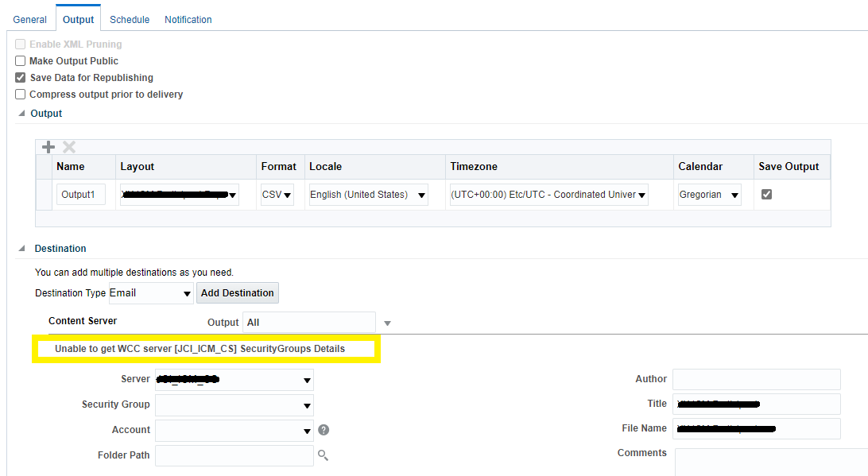Viewport: 868px width, 476px height.
Task: Open the Account dropdown
Action: pos(234,431)
